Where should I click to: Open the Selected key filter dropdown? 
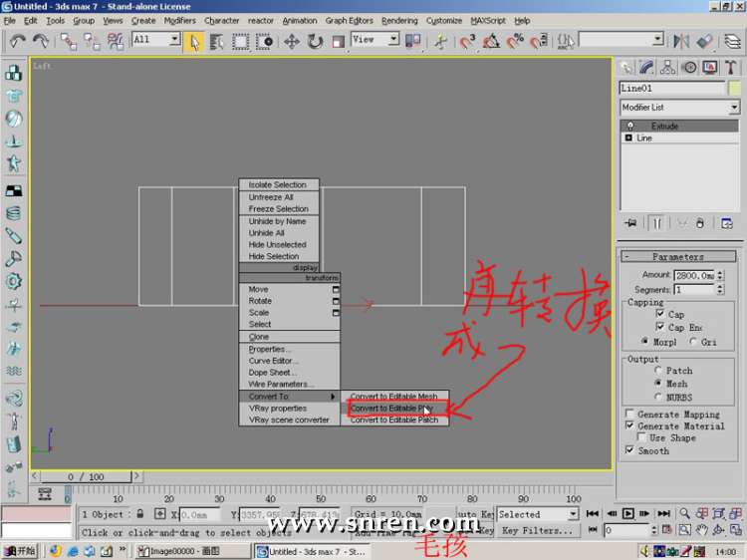pos(538,514)
